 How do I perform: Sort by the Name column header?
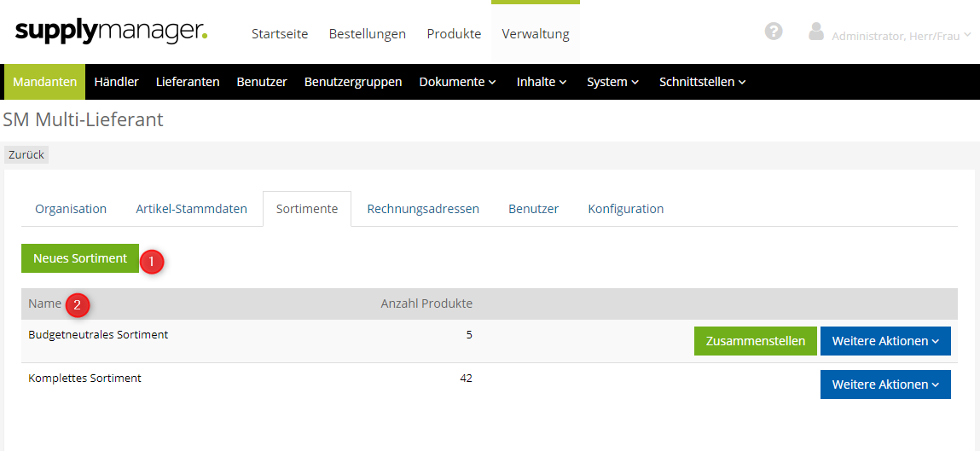(45, 304)
